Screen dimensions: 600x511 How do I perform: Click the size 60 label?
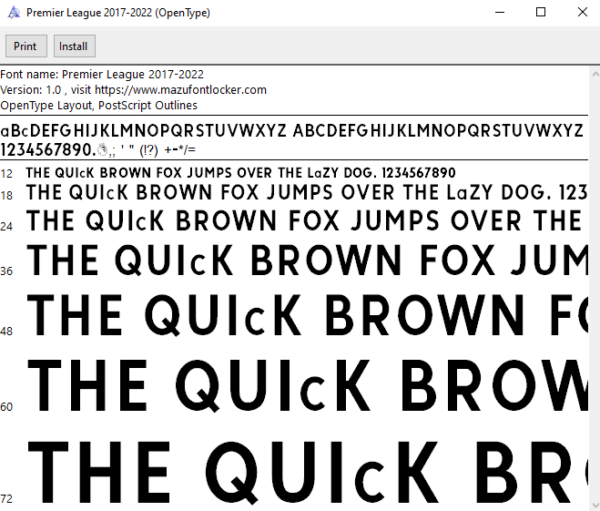pyautogui.click(x=7, y=407)
